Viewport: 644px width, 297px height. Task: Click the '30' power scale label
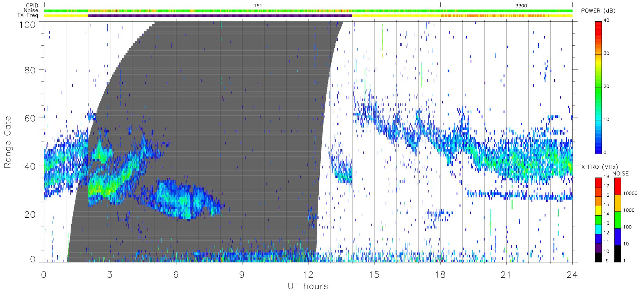point(606,53)
